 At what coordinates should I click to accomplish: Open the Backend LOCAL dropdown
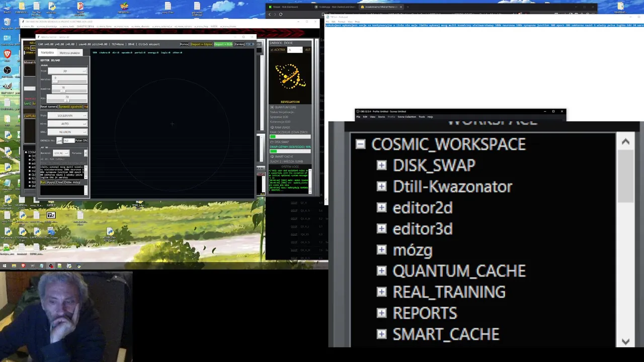pyautogui.click(x=61, y=153)
